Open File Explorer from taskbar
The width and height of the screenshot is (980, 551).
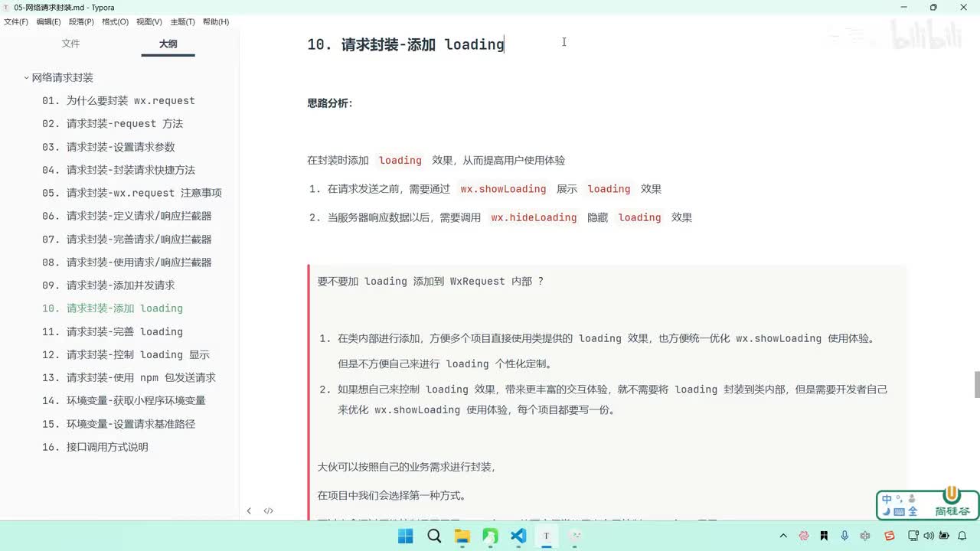(462, 536)
